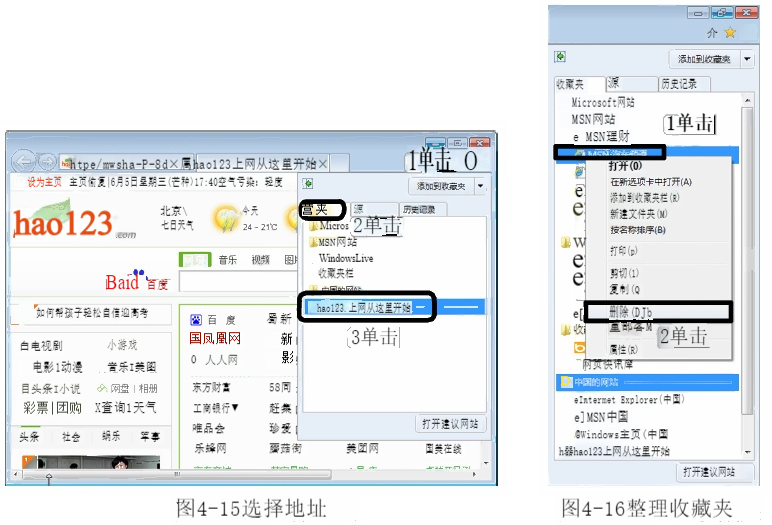The image size is (772, 525).
Task: Select hao123上网从这里开始 in right favorites list
Action: [x=614, y=451]
